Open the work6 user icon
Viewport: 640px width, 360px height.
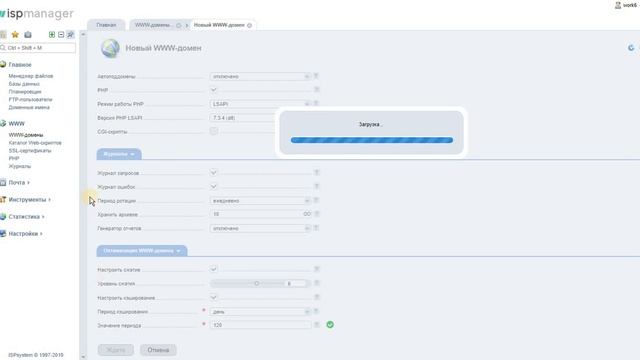(618, 5)
